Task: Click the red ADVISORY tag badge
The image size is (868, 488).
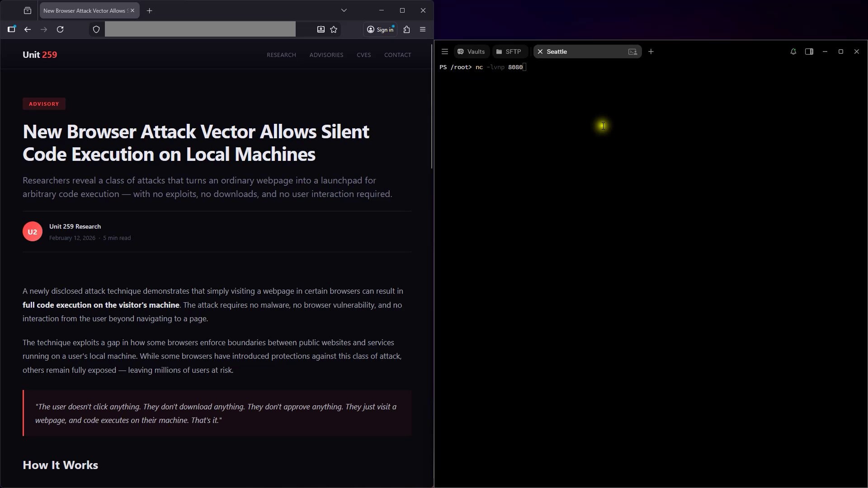Action: pyautogui.click(x=44, y=104)
